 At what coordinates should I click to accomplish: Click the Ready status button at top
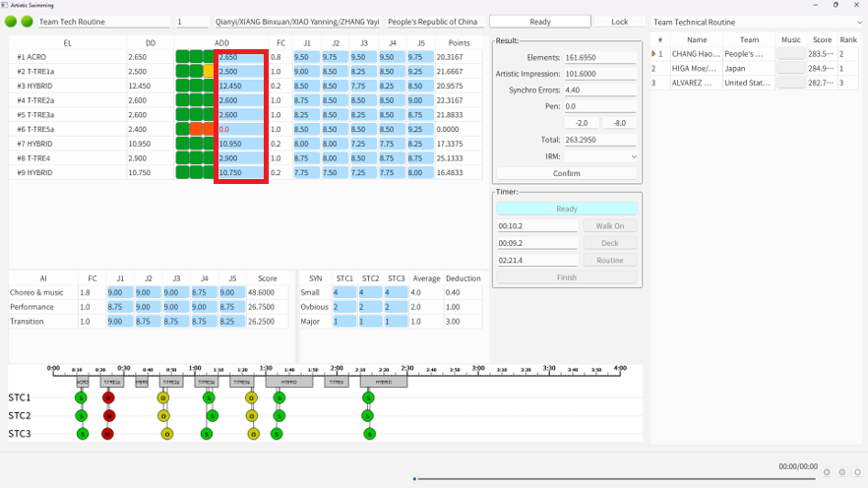539,22
